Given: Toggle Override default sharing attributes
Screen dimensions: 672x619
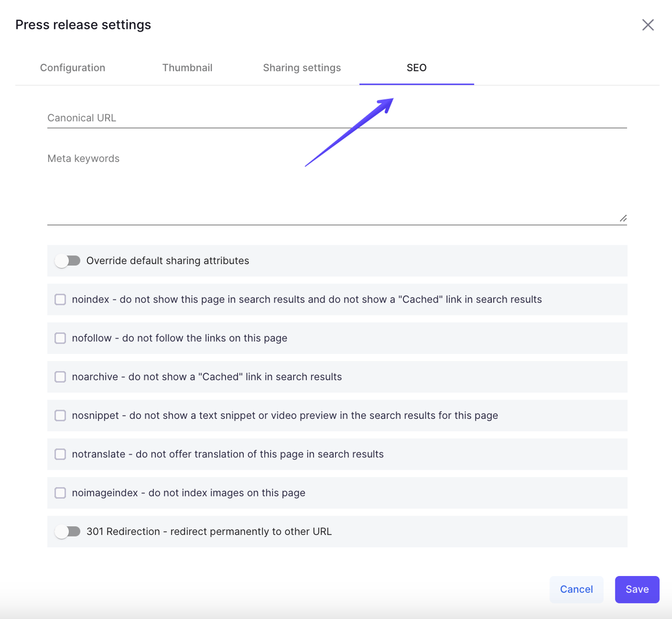Looking at the screenshot, I should (x=68, y=260).
